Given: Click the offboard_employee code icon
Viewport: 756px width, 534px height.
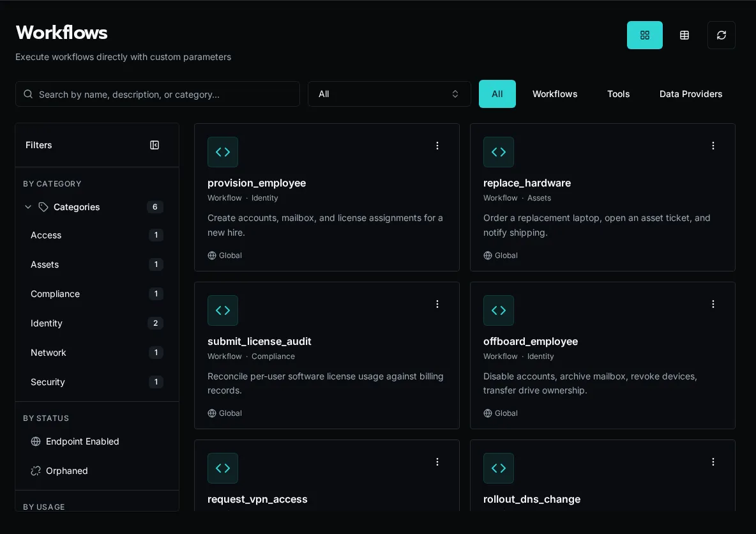Looking at the screenshot, I should pos(499,310).
